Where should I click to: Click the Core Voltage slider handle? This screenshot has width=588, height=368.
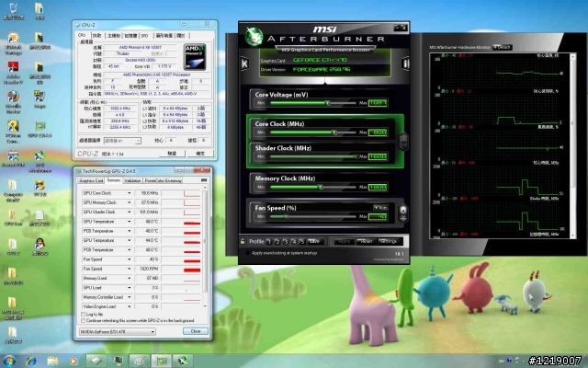point(328,102)
